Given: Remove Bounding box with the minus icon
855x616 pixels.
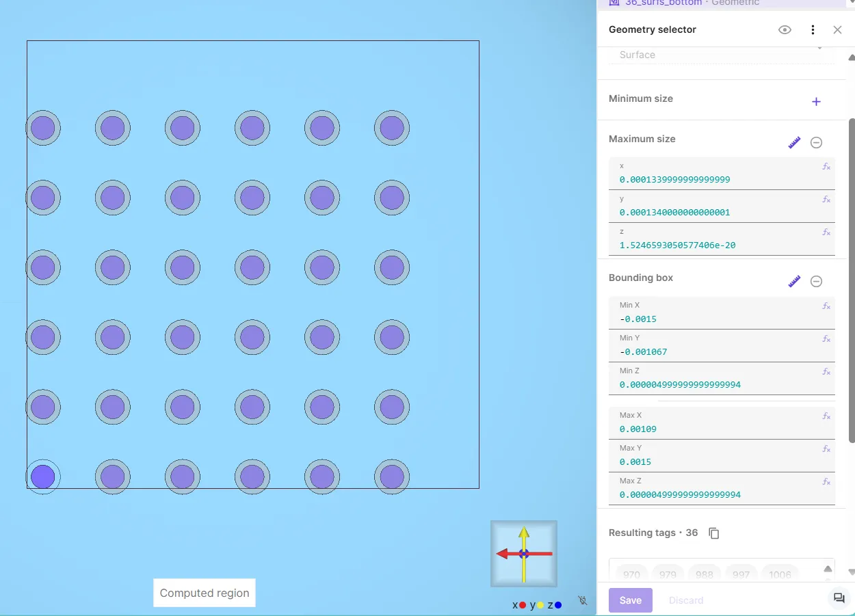Looking at the screenshot, I should point(816,281).
